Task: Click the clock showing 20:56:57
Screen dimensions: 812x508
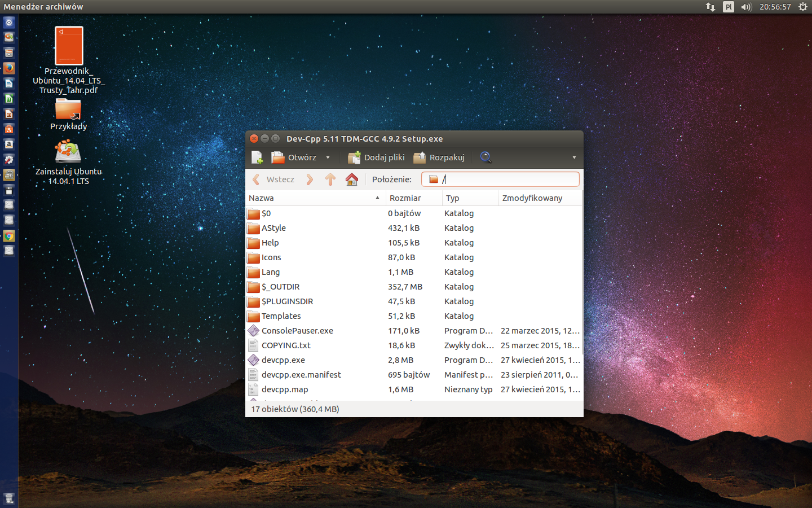Action: tap(775, 7)
